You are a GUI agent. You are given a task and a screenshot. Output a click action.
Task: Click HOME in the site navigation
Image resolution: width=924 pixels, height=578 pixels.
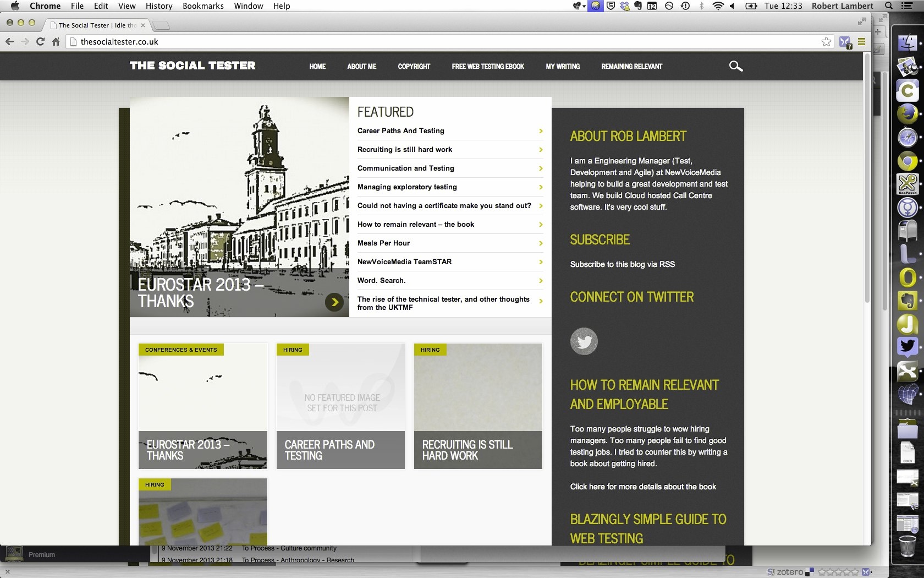[x=317, y=67]
